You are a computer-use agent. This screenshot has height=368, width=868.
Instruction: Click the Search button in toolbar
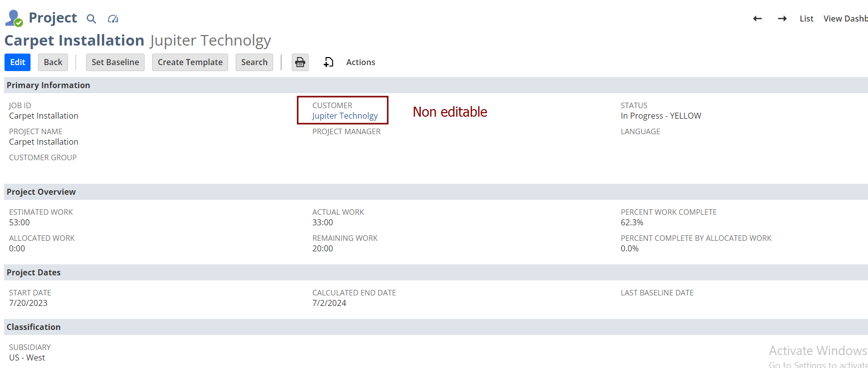(254, 62)
